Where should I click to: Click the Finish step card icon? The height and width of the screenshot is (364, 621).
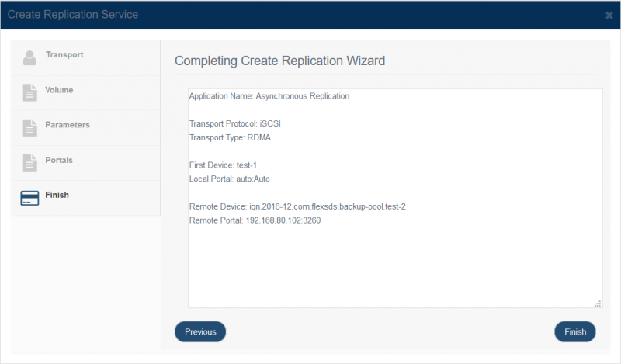pyautogui.click(x=29, y=197)
